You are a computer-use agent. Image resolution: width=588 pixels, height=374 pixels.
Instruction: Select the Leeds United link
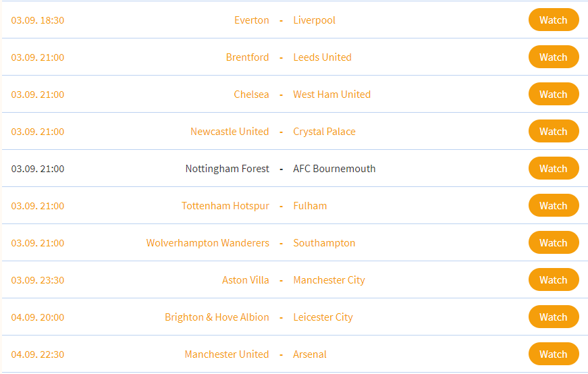pyautogui.click(x=322, y=57)
